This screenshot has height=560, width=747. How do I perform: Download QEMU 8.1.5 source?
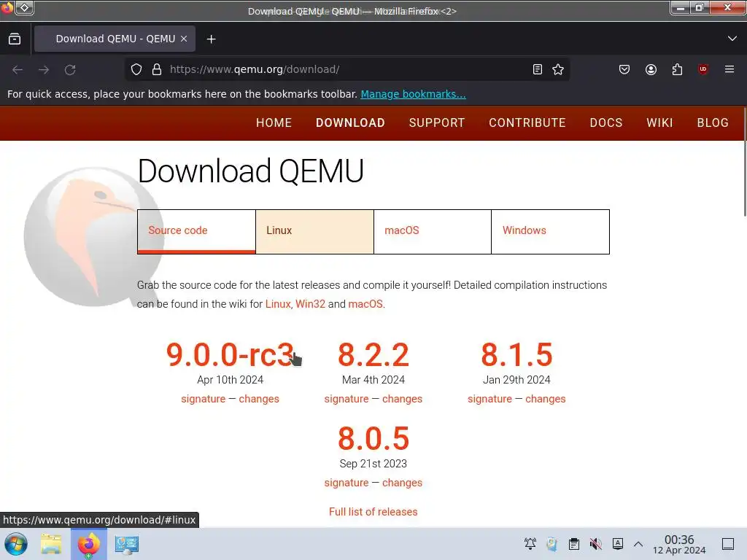coord(516,355)
